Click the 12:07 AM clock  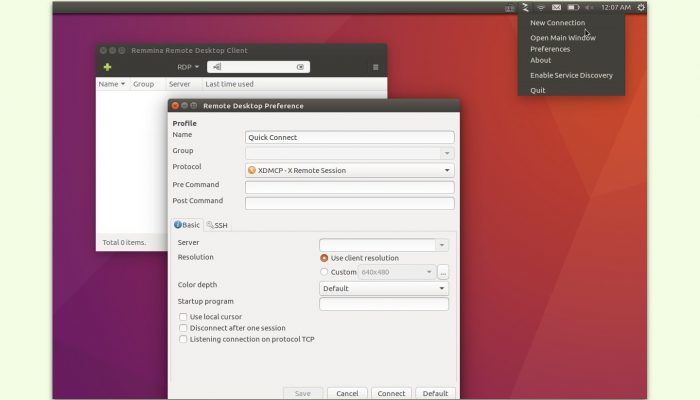[x=616, y=7]
